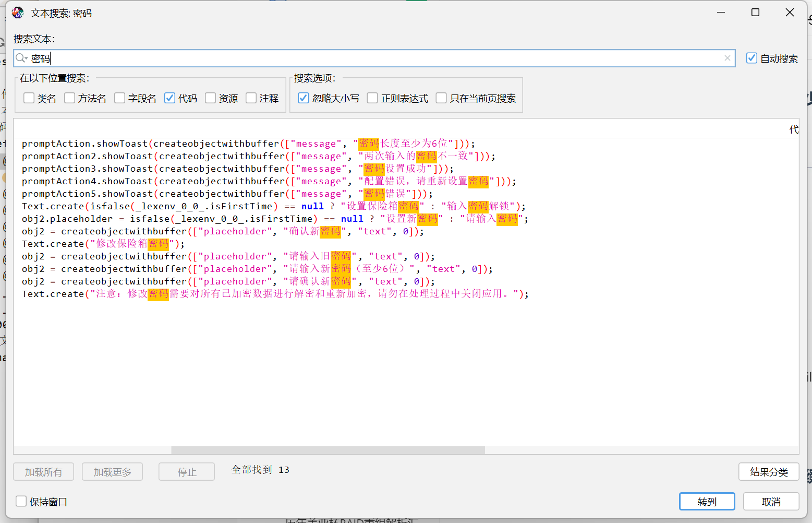Select result row containing "密码长度至少为6位"
The width and height of the screenshot is (812, 523).
point(406,144)
